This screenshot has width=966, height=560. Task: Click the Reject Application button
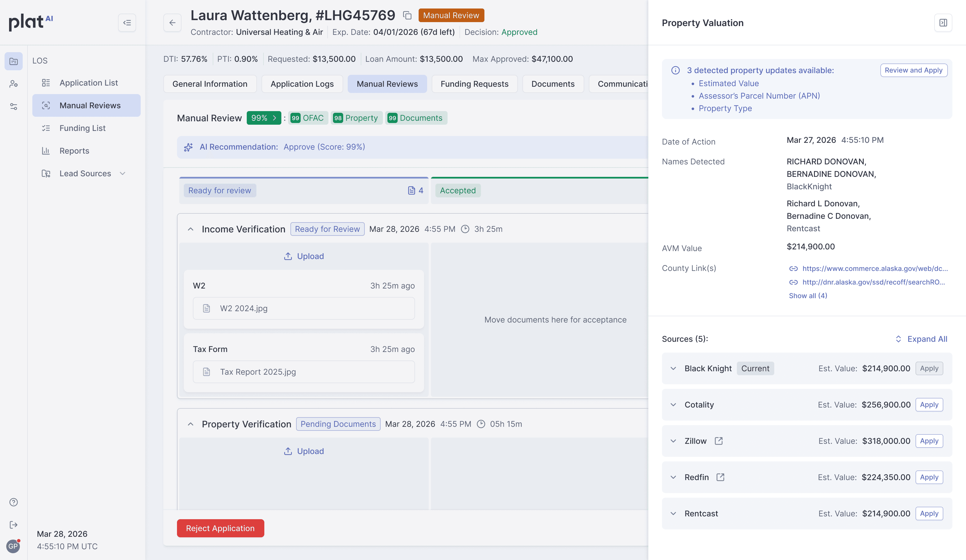[220, 528]
